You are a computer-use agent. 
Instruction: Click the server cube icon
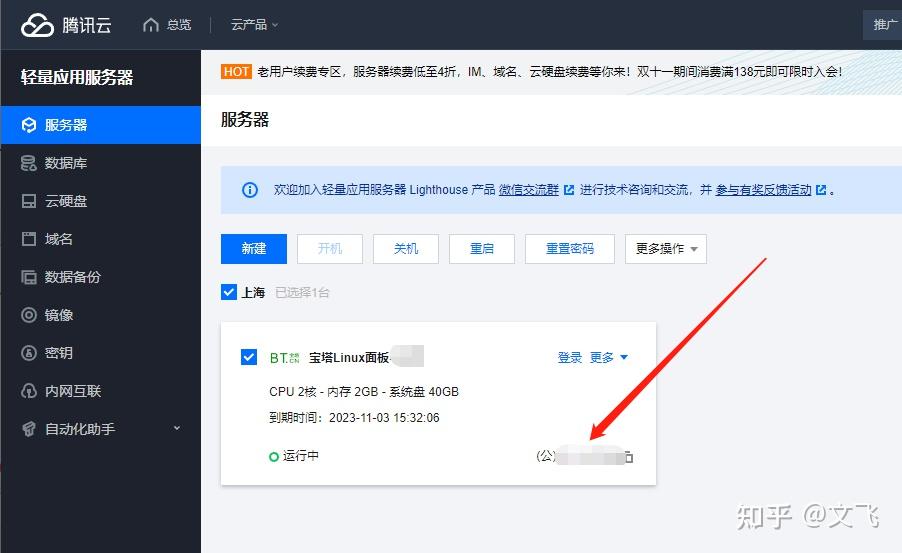29,125
